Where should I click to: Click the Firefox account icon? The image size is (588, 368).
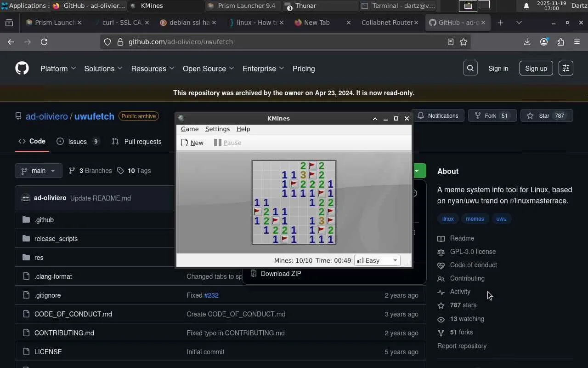click(x=544, y=42)
